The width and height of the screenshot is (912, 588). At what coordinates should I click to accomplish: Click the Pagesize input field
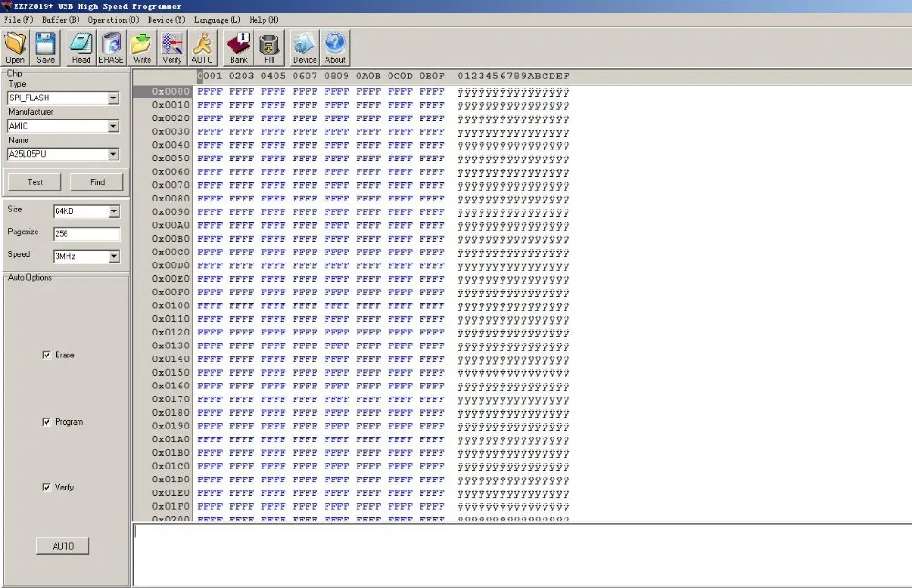87,233
